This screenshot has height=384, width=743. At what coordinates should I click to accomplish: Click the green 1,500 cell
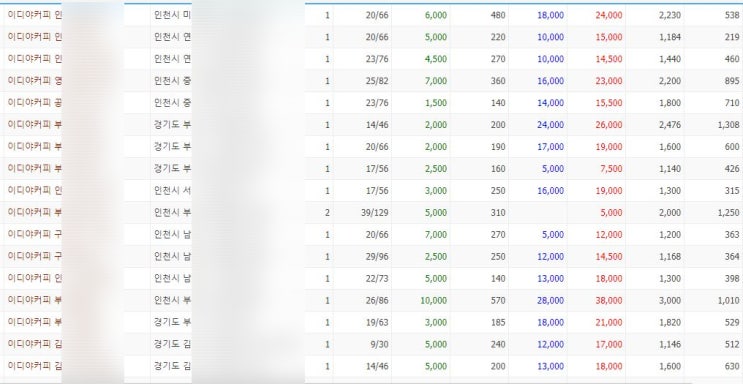(436, 103)
